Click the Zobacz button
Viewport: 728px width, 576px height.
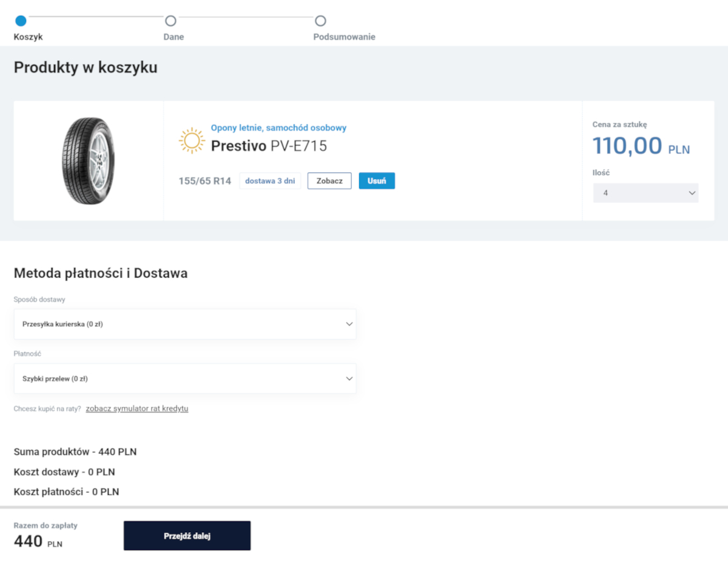coord(329,181)
